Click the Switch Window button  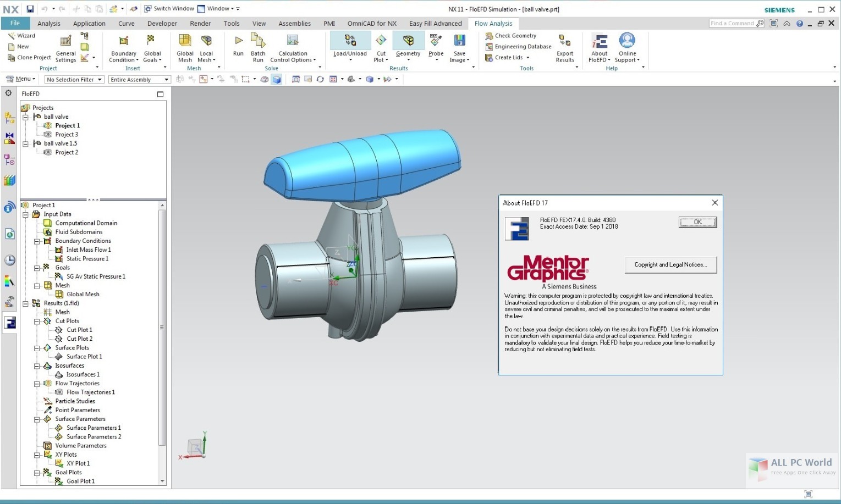(169, 9)
